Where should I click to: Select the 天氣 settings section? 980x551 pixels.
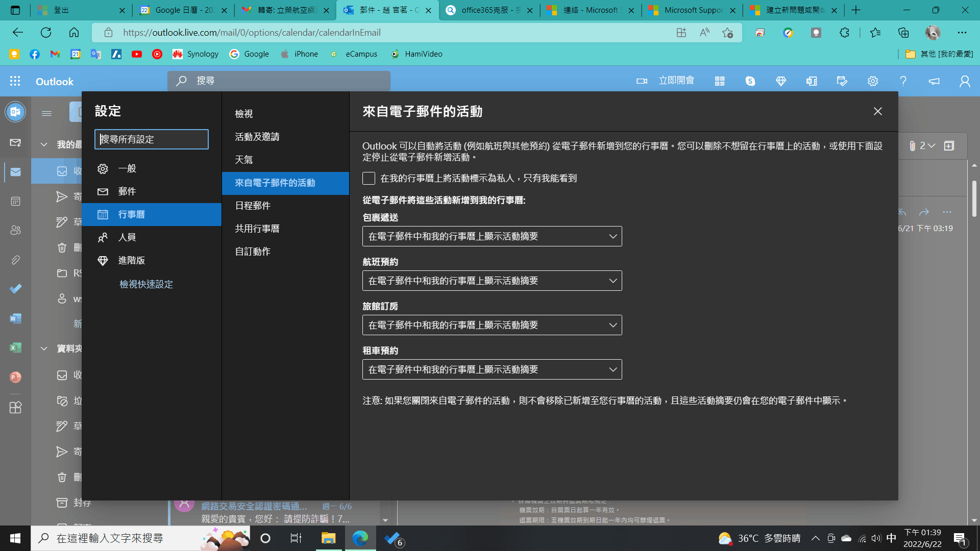[x=244, y=160]
